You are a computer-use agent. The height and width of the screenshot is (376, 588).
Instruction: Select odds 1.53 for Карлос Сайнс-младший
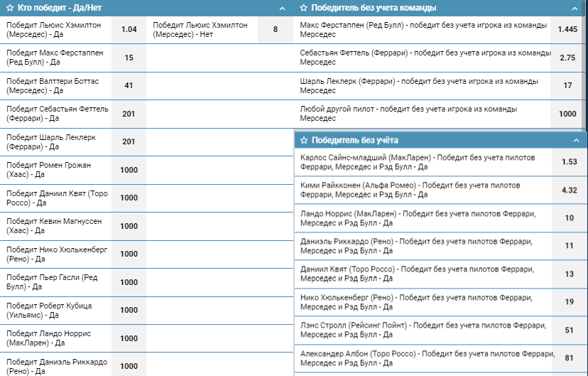570,162
